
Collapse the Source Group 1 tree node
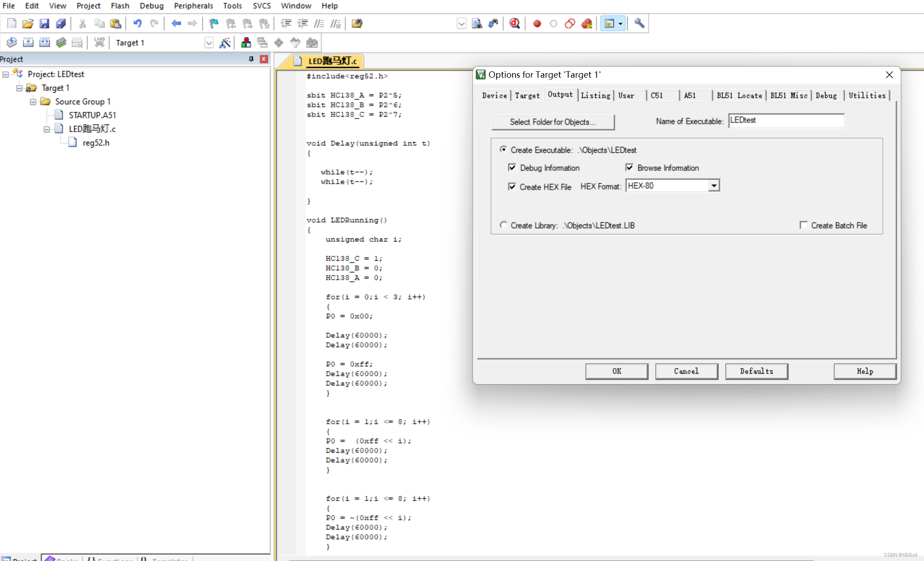pos(33,102)
